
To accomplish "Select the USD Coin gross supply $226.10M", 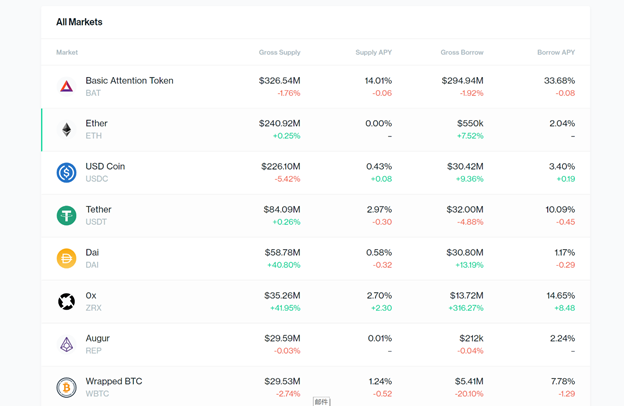I will pyautogui.click(x=280, y=167).
